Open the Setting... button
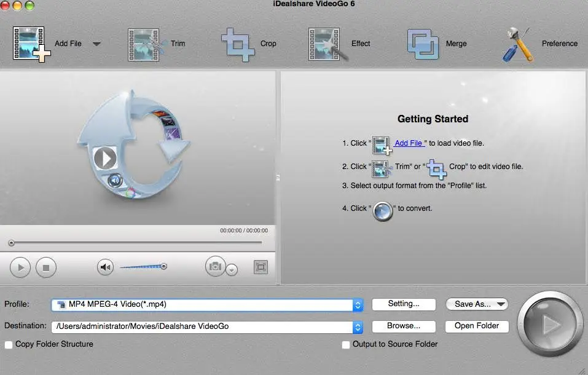The height and width of the screenshot is (375, 588). [x=404, y=304]
